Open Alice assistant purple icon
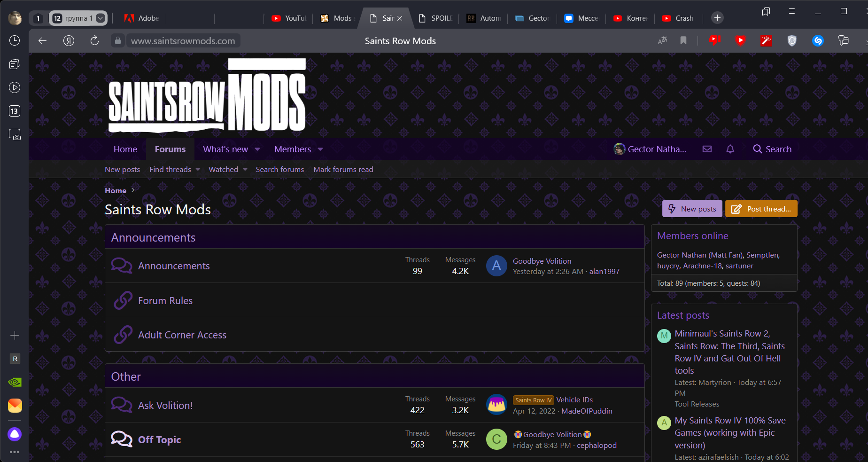Viewport: 868px width, 462px height. 15,434
